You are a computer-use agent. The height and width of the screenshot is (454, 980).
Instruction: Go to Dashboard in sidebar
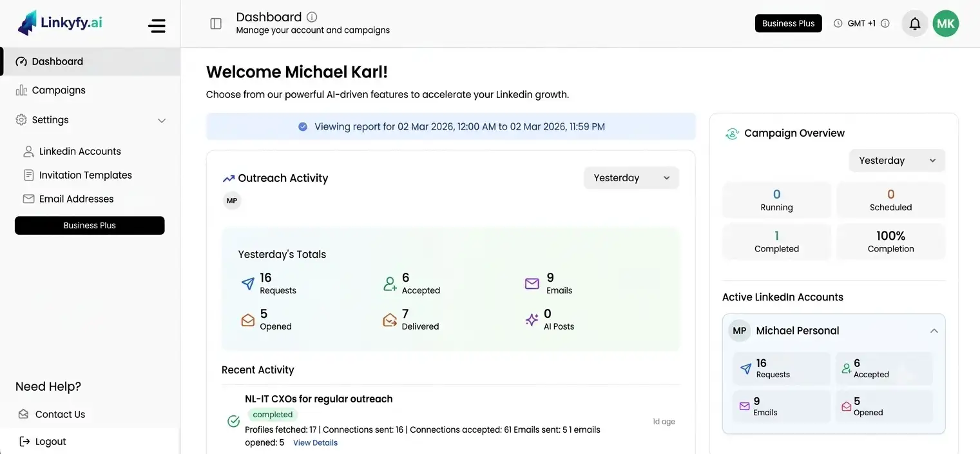coord(90,62)
